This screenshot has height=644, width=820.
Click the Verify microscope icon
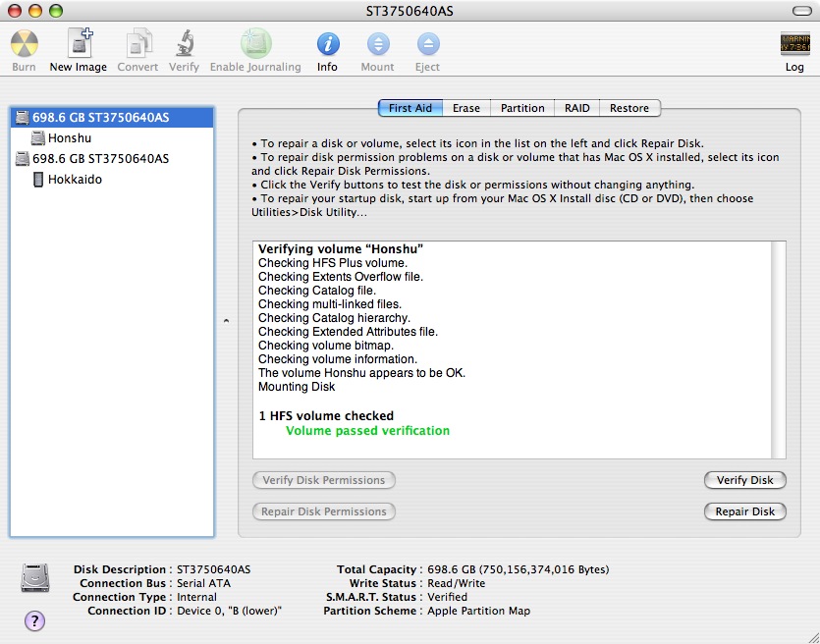click(184, 45)
